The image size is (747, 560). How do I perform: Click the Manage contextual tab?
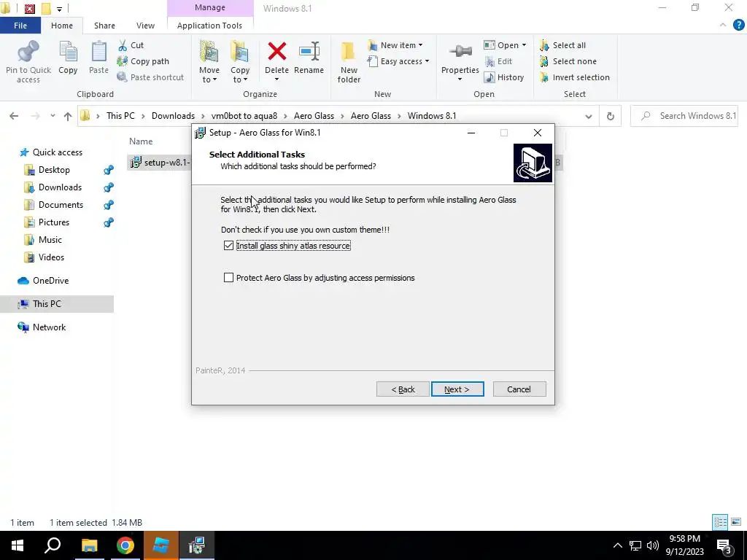click(210, 7)
